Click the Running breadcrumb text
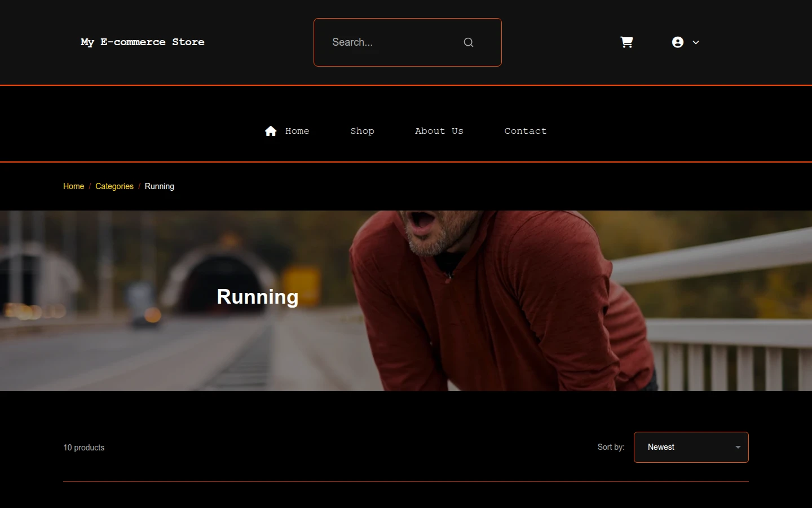This screenshot has width=812, height=508. coord(160,186)
